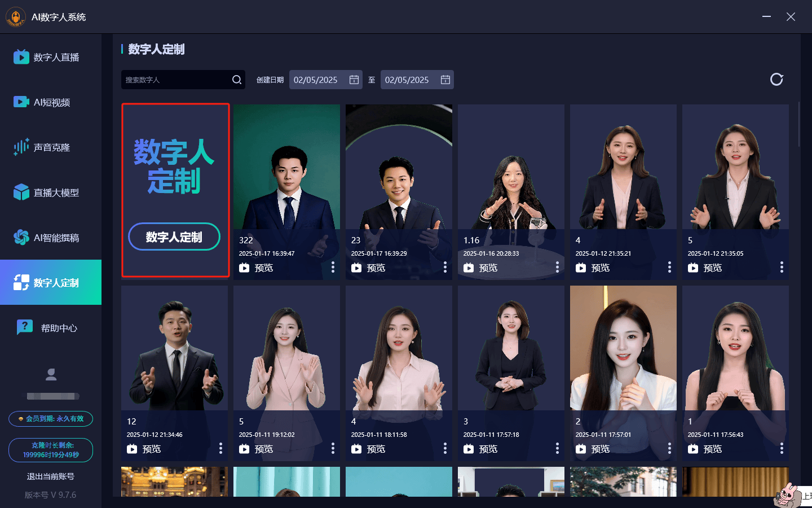This screenshot has width=812, height=508.
Task: Open the three-dot menu for avatar 1.16
Action: (557, 267)
